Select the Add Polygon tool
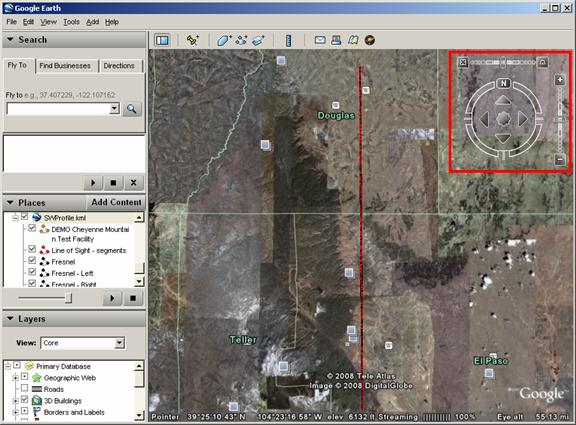This screenshot has width=576, height=425. click(224, 40)
